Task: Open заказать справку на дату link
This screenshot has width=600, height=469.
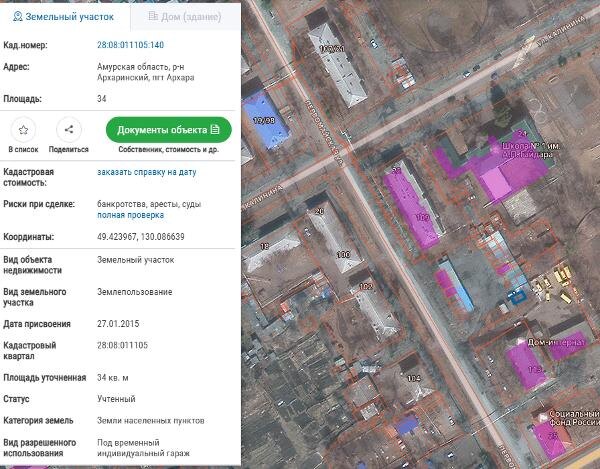Action: [x=147, y=172]
